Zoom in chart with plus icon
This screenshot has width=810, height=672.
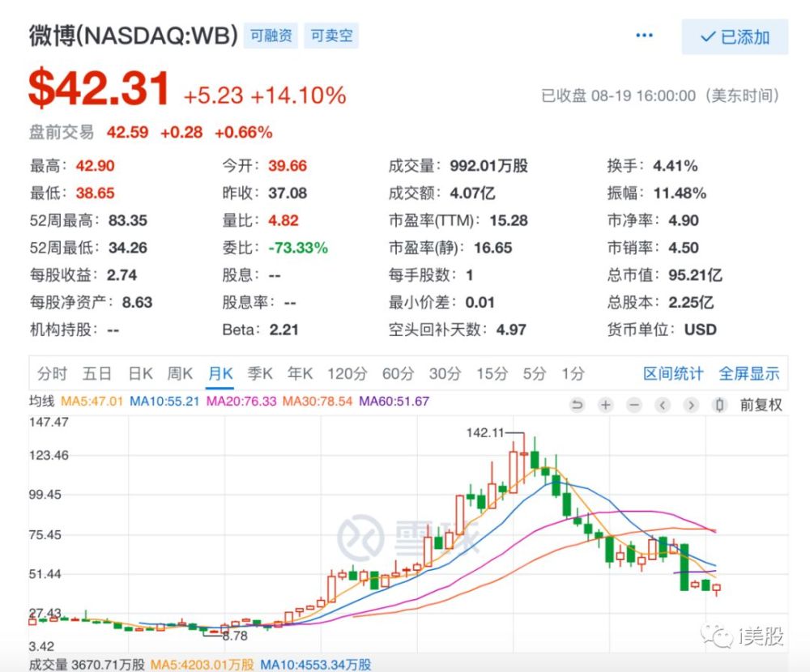[x=605, y=405]
